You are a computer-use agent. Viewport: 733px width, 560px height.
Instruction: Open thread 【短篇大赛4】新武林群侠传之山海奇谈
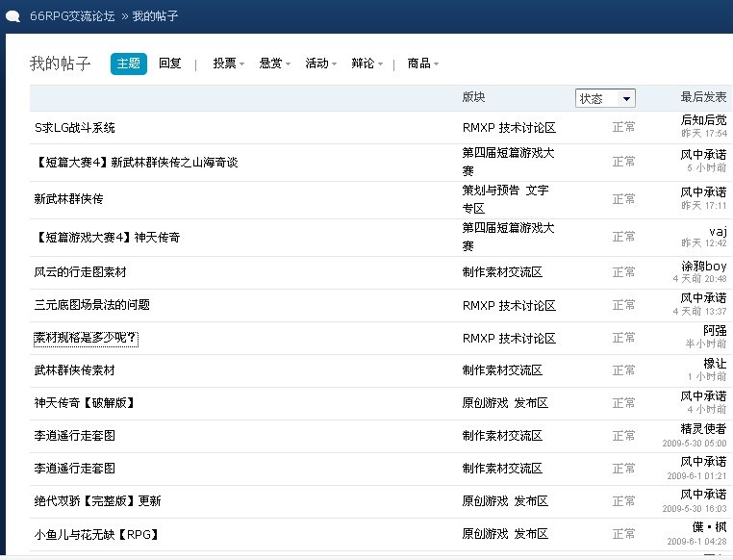pyautogui.click(x=136, y=163)
